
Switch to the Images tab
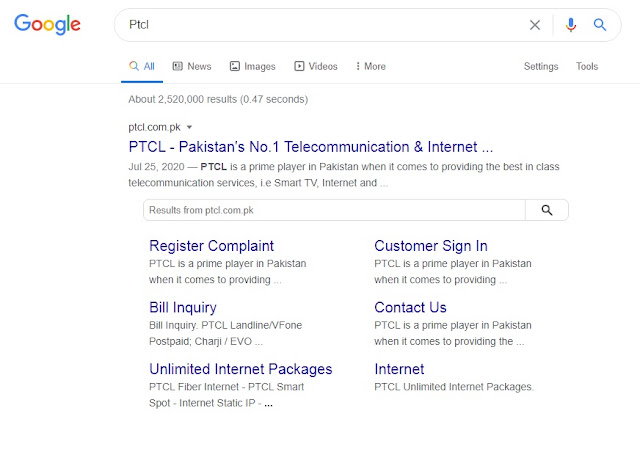(253, 66)
